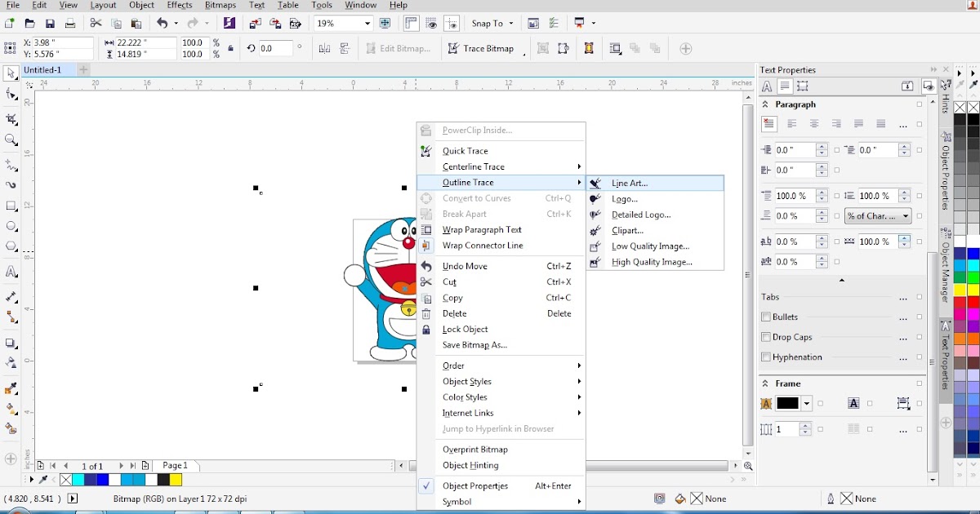Click the Lock Object menu item

[x=501, y=330]
